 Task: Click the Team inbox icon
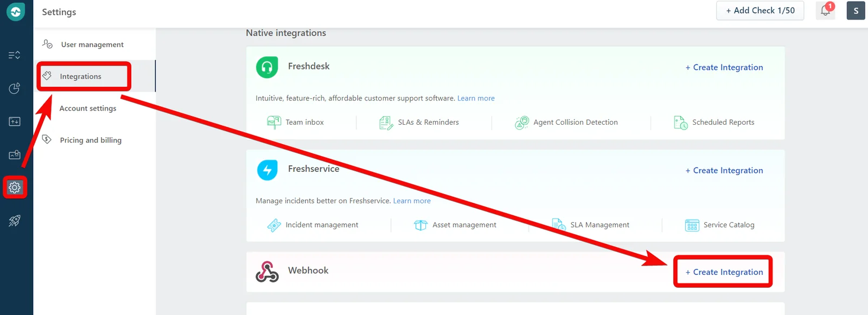(274, 123)
